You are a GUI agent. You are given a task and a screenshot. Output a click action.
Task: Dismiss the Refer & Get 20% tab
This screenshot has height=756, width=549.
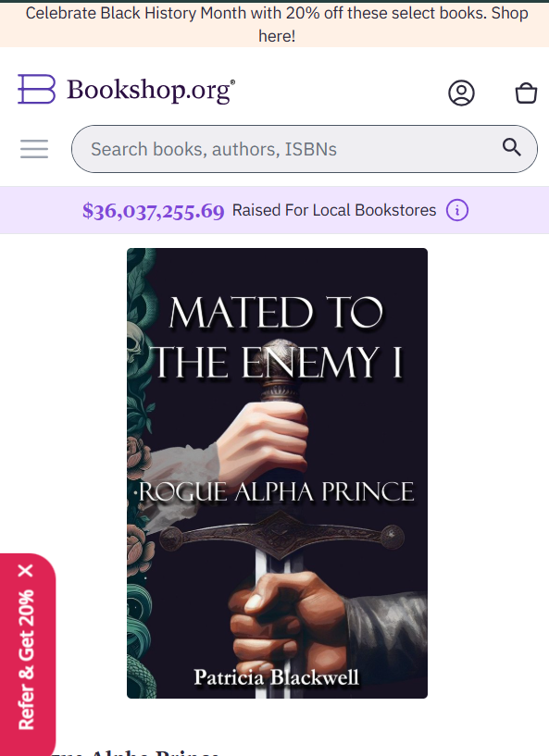click(26, 570)
